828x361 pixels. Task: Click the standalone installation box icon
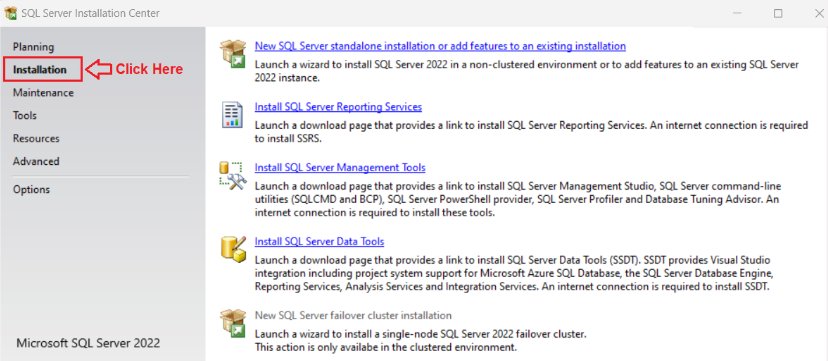[232, 53]
